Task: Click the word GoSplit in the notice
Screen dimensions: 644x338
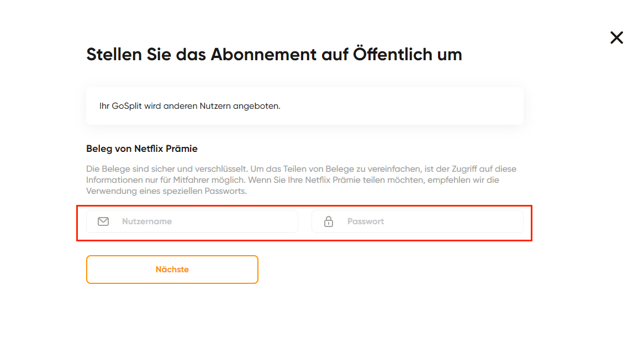Action: [126, 106]
